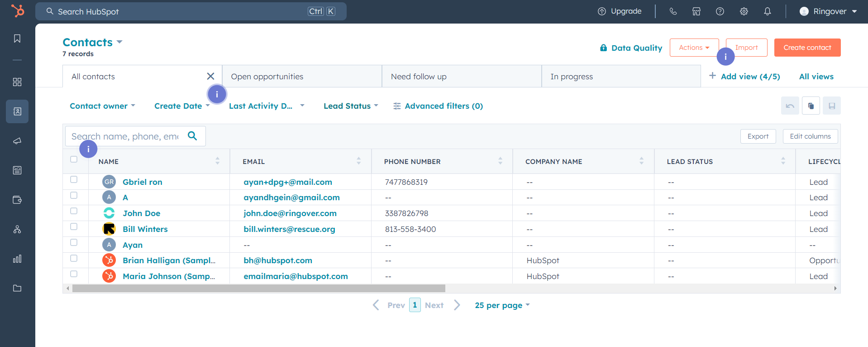
Task: Click the info hint near Import button
Action: coord(725,57)
